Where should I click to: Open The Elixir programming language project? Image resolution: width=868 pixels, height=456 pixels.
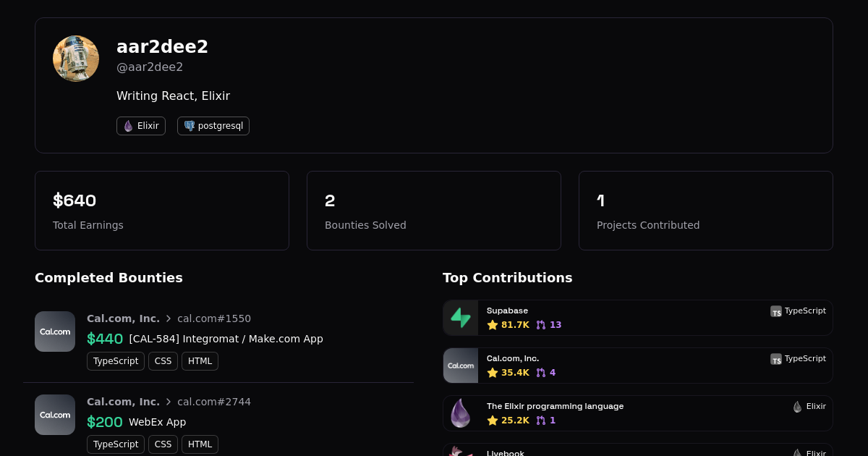pos(555,407)
